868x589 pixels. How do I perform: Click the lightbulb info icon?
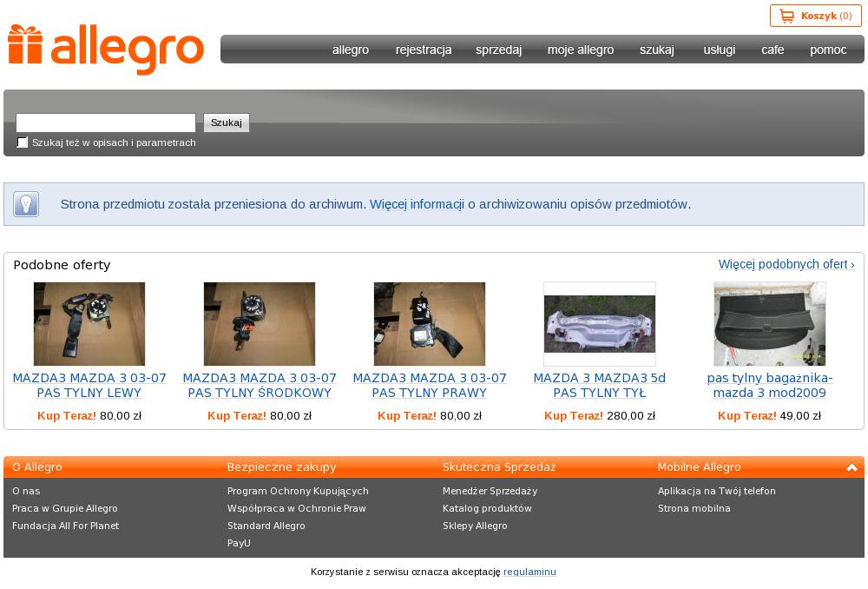point(26,204)
